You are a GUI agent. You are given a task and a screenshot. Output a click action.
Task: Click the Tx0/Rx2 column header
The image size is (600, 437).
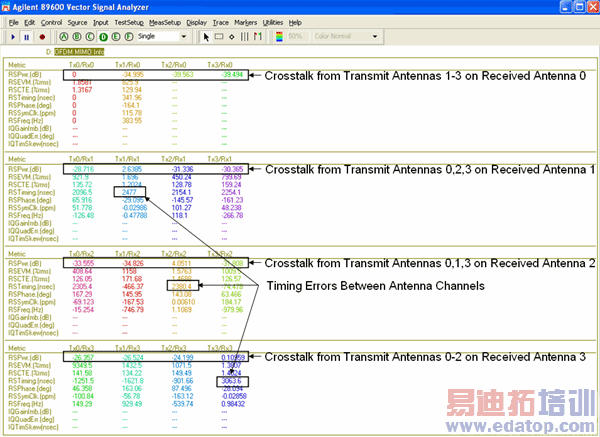pos(81,254)
